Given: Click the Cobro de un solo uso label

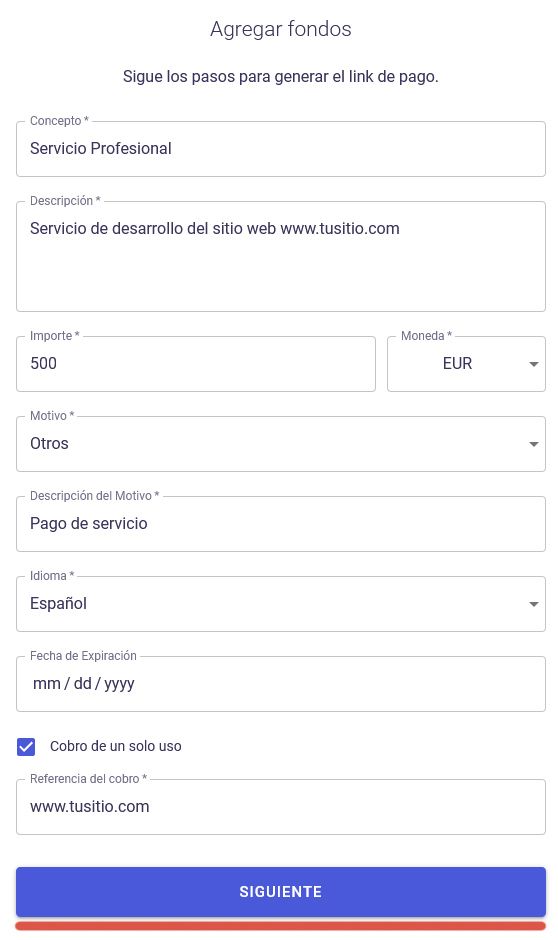Looking at the screenshot, I should coord(116,746).
